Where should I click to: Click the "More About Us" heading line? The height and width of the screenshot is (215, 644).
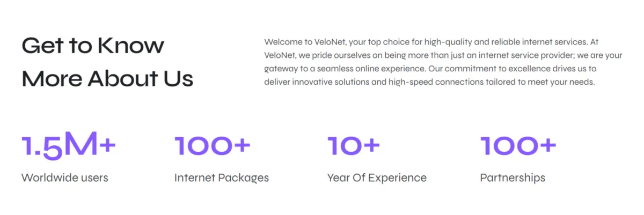pyautogui.click(x=107, y=79)
